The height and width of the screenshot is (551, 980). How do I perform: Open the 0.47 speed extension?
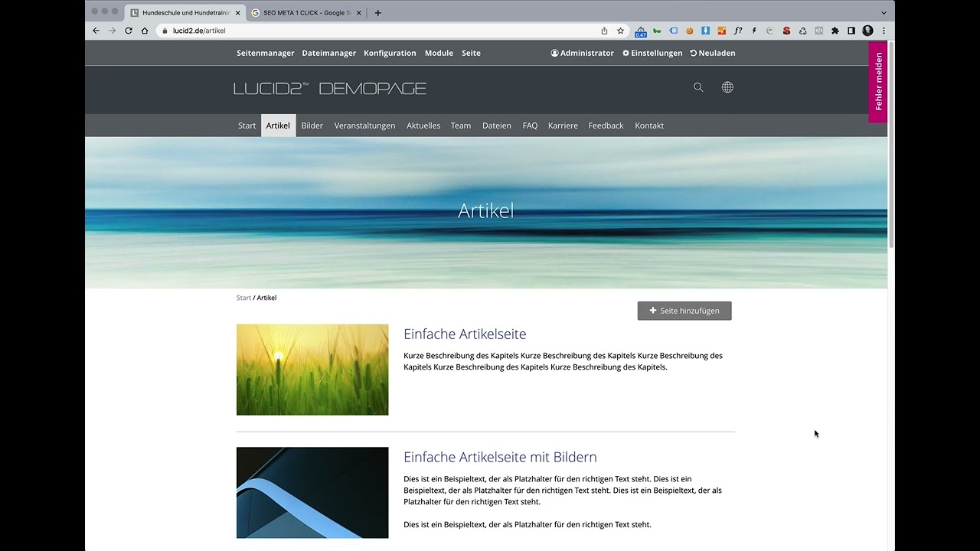pos(641,31)
